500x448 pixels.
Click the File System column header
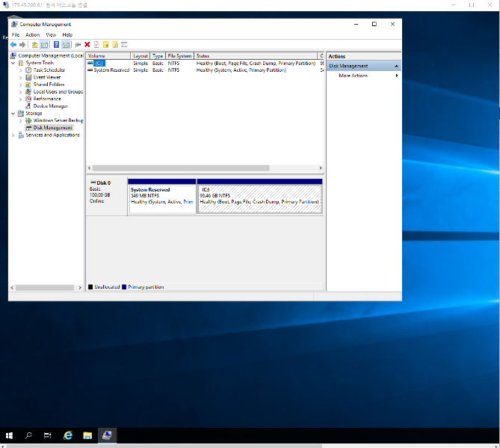pos(180,56)
